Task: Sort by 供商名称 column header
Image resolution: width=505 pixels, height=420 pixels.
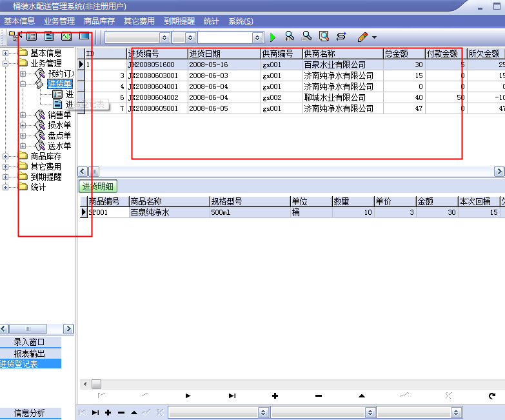Action: [x=343, y=54]
